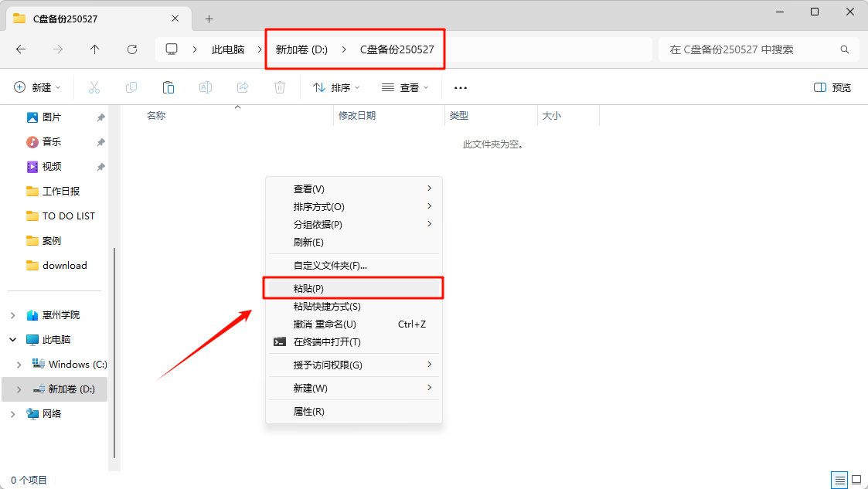Click chevron after 此电脑 in address bar
This screenshot has height=489, width=868.
pos(259,49)
